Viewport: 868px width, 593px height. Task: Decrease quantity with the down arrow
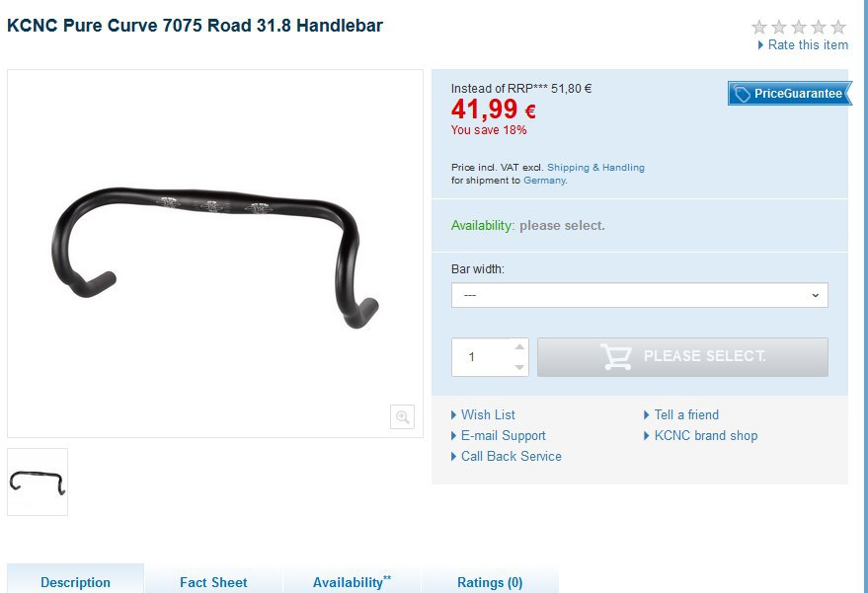(519, 367)
